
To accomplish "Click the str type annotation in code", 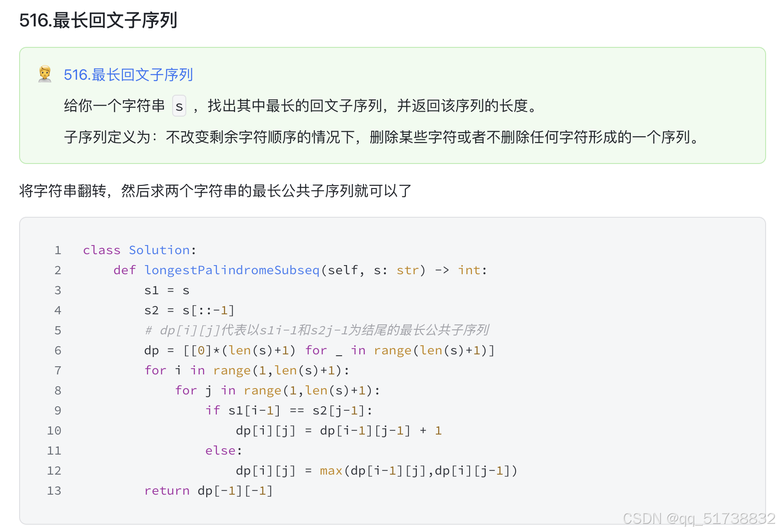I will (408, 270).
